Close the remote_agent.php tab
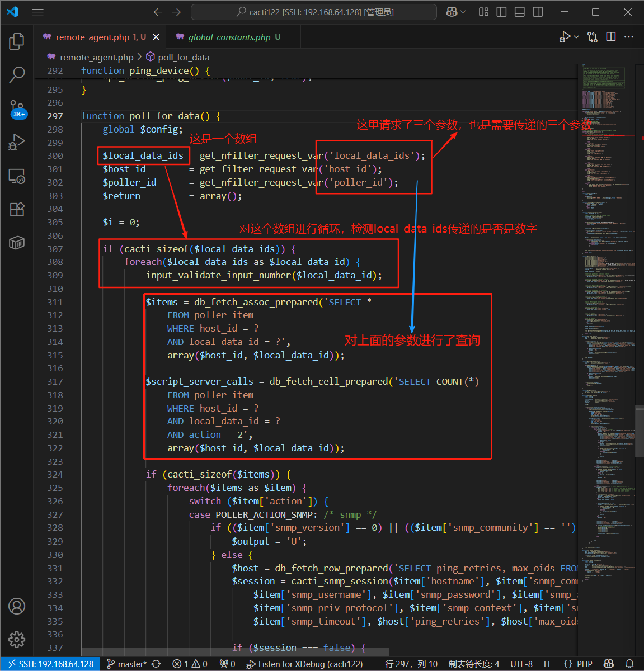This screenshot has height=671, width=644. point(156,37)
